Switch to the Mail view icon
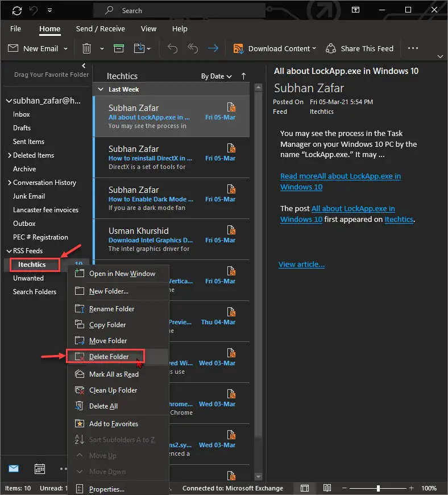 click(14, 468)
